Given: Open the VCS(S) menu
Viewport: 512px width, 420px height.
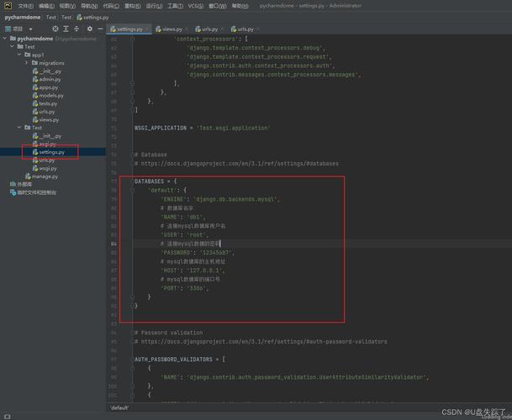Looking at the screenshot, I should click(x=196, y=6).
